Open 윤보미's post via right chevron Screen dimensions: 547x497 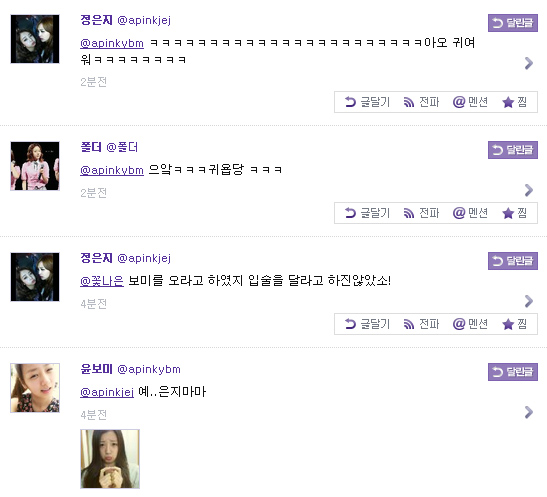click(x=529, y=412)
